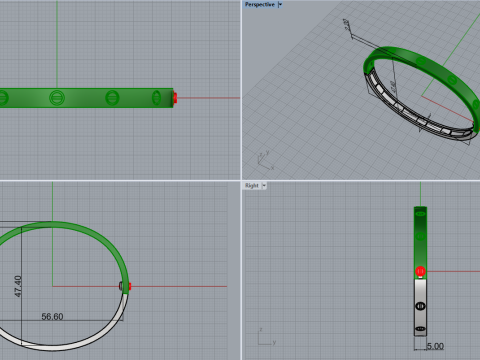Select the white lower bangle half in Right viewport

click(420, 307)
